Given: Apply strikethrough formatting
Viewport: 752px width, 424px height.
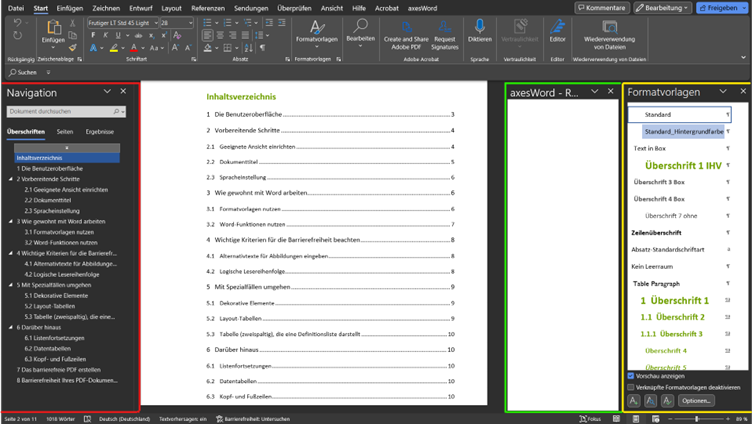Looking at the screenshot, I should click(x=139, y=35).
